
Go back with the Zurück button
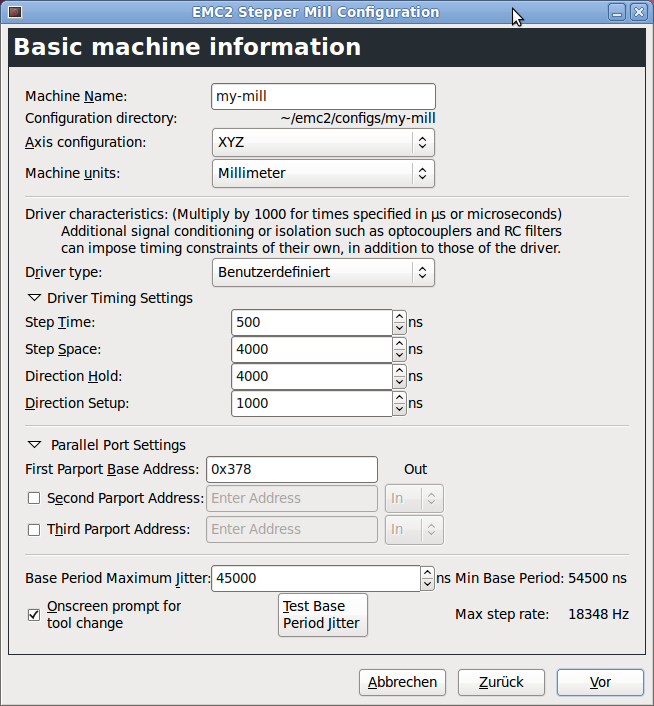click(x=501, y=683)
